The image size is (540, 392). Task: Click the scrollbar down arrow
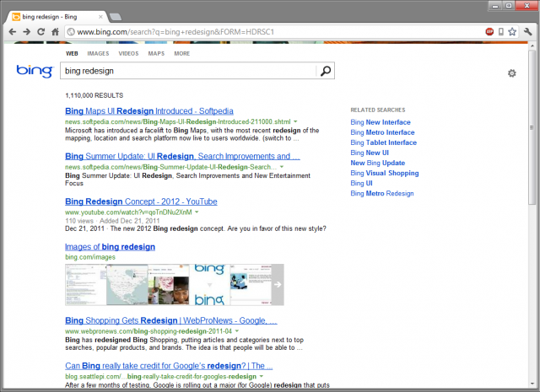532,384
